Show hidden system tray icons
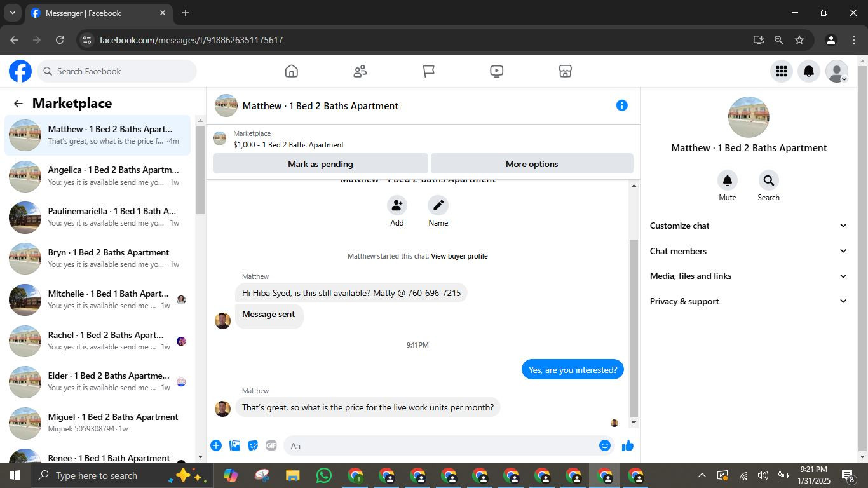Screen dimensions: 868x488 [x=702, y=475]
